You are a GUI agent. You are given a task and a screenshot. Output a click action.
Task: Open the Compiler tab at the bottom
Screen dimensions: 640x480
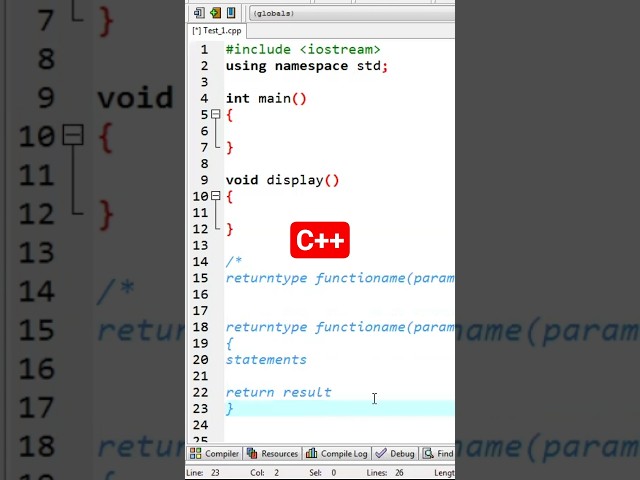pos(215,453)
